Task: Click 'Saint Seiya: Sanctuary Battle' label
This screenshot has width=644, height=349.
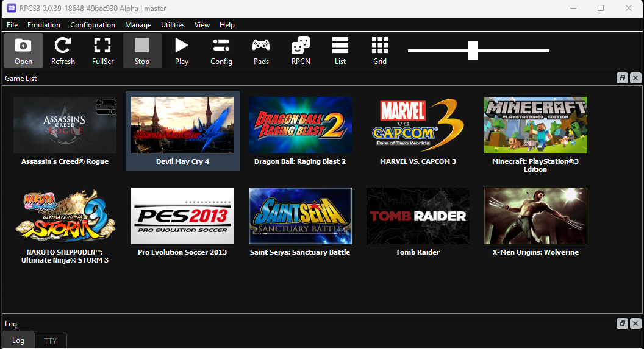Action: point(300,252)
